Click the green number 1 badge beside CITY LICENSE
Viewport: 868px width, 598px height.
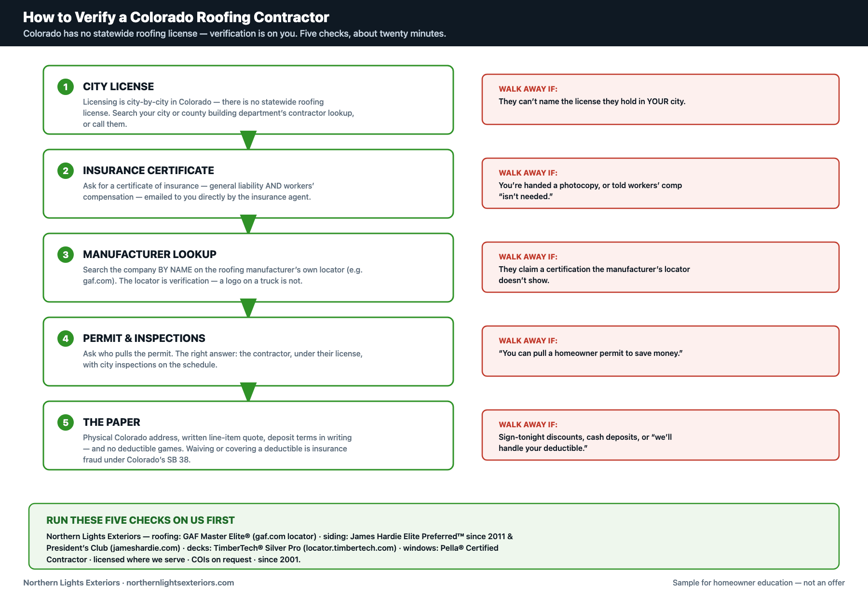coord(66,87)
